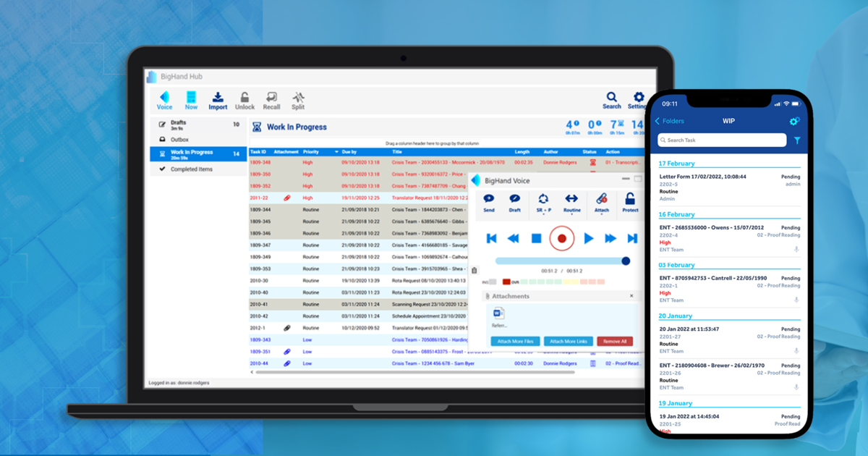Click the red Remove All button
This screenshot has width=868, height=456.
click(x=615, y=341)
